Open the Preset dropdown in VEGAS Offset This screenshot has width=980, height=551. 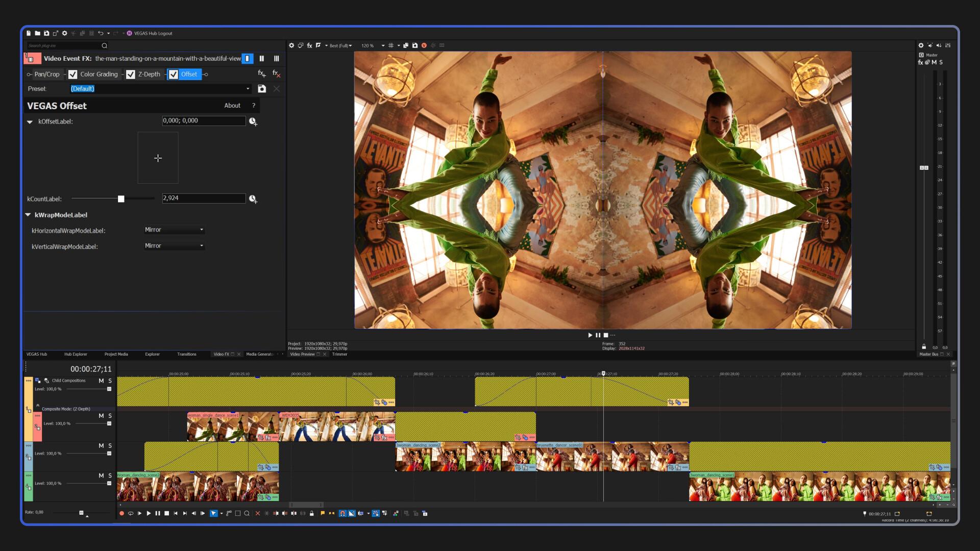click(249, 88)
